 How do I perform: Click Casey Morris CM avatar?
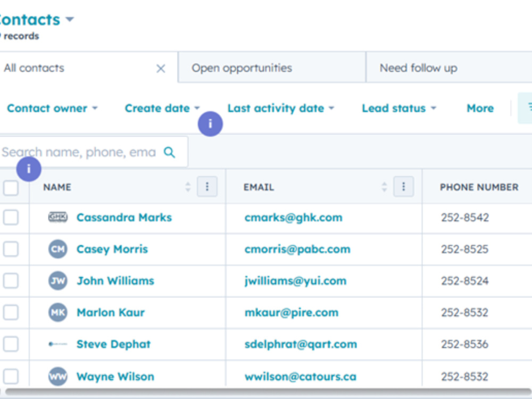(57, 249)
